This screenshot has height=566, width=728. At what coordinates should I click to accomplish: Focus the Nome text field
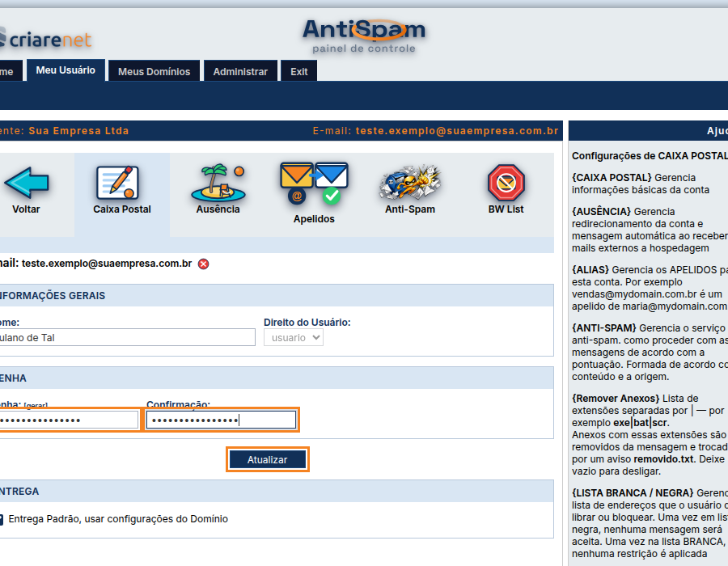point(127,337)
